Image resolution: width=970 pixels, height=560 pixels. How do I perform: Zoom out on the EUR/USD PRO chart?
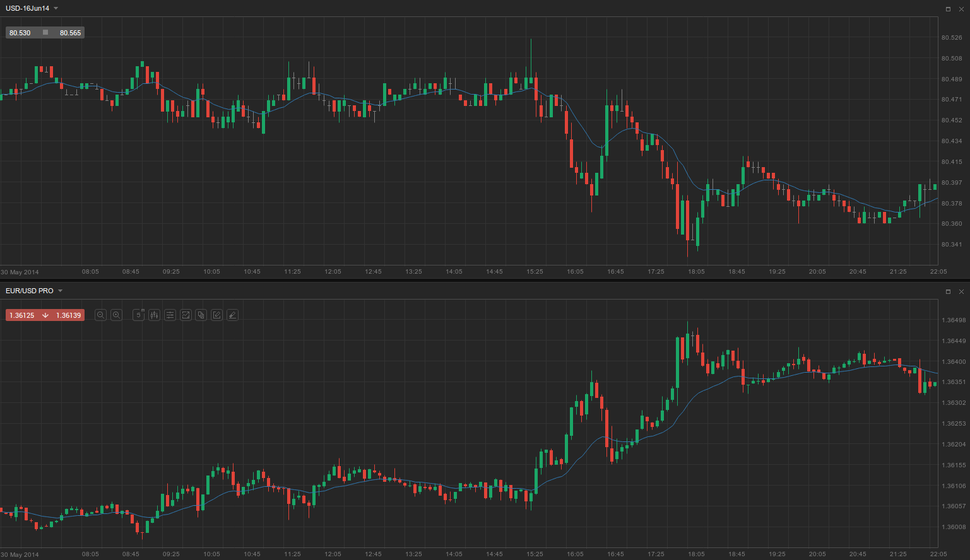tap(100, 315)
